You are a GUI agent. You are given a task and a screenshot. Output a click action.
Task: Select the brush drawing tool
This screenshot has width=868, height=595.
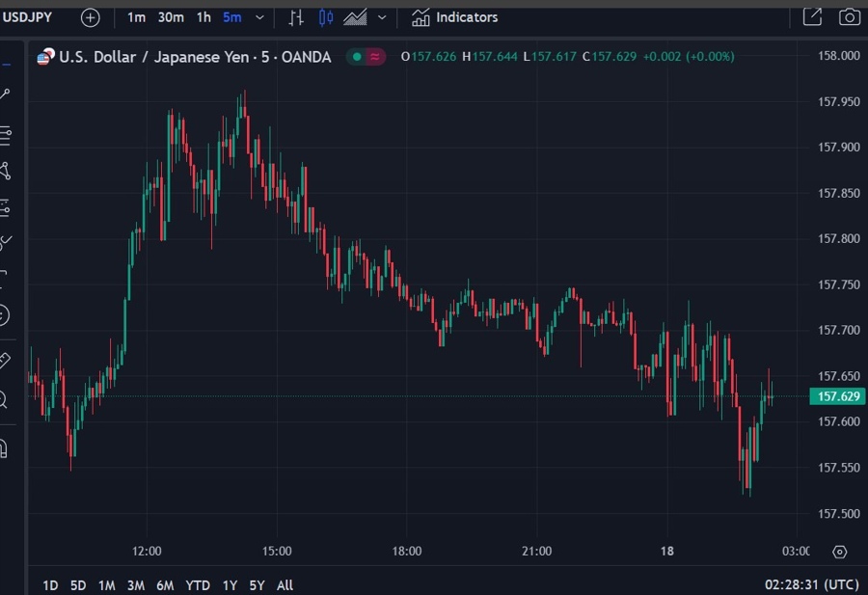pyautogui.click(x=5, y=242)
